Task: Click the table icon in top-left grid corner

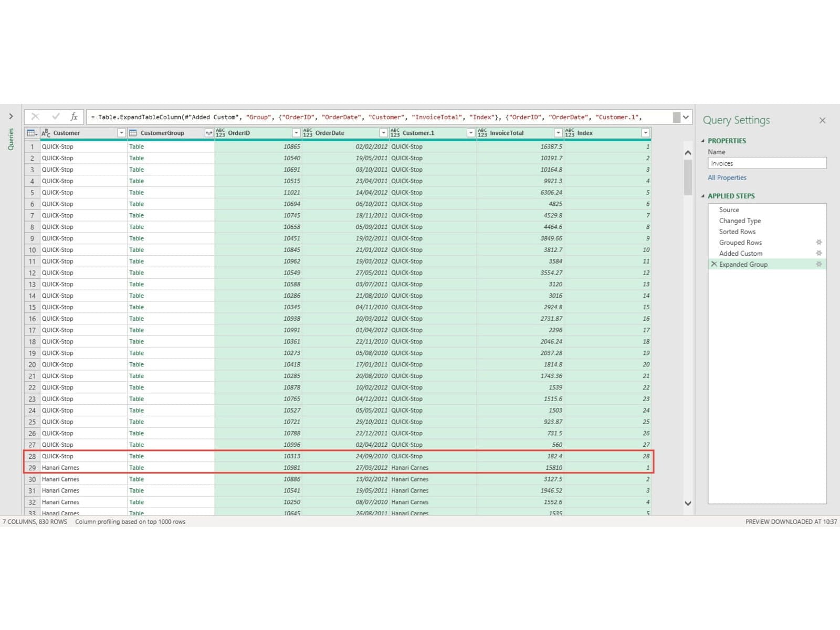Action: [31, 133]
